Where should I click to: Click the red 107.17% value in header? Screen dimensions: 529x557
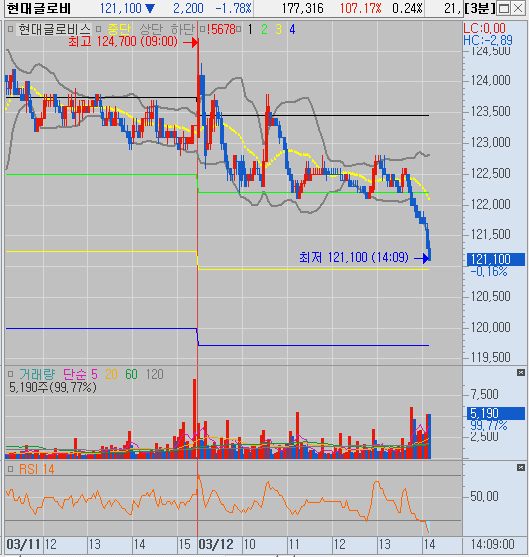point(361,8)
